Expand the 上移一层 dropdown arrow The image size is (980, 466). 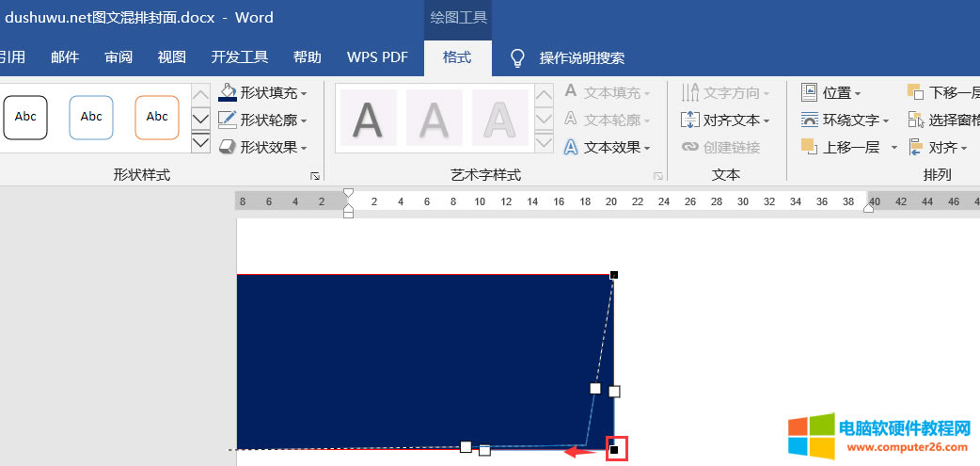pos(893,148)
